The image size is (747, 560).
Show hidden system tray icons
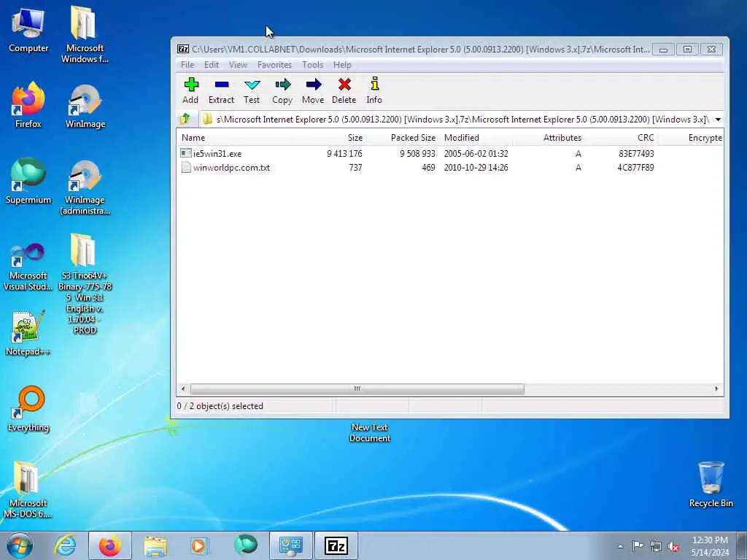coord(620,547)
